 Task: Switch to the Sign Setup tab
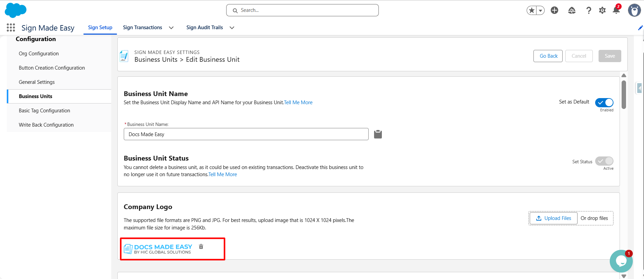click(x=100, y=27)
